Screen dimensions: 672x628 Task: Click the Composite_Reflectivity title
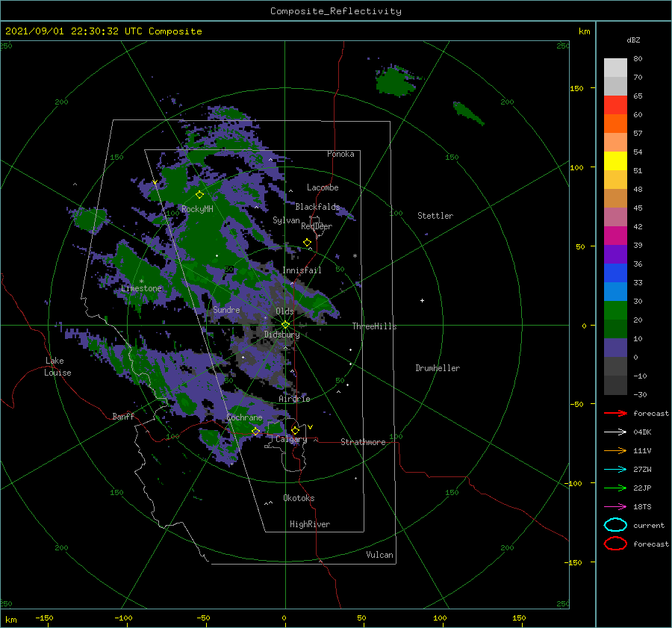[336, 11]
